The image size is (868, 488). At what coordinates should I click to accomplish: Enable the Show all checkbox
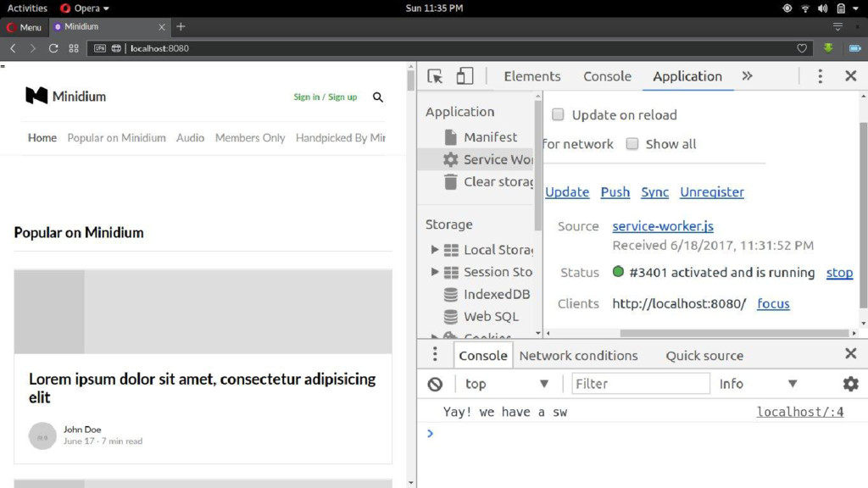coord(632,144)
